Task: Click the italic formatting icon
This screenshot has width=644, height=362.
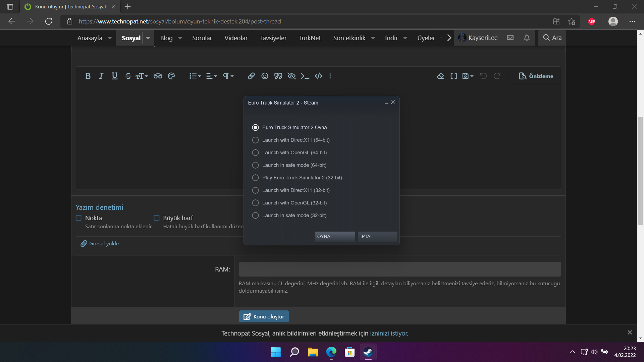Action: (101, 76)
